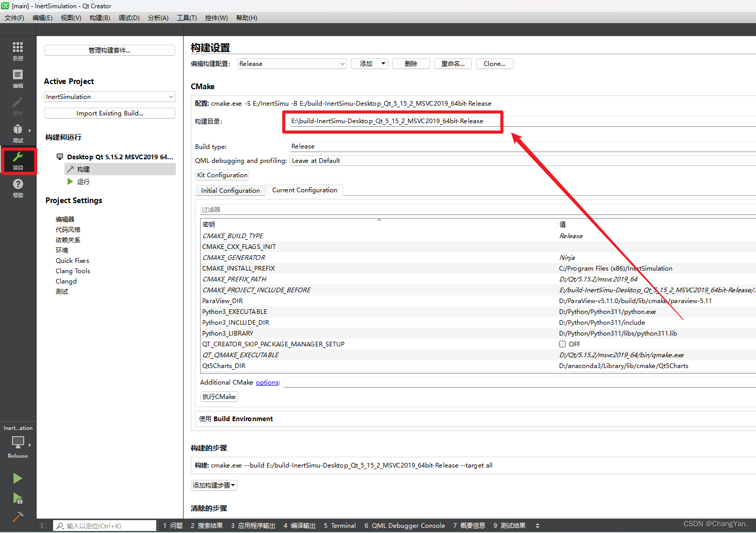Switch to Current Configuration tab
Screen dimensions: 756x533
305,190
